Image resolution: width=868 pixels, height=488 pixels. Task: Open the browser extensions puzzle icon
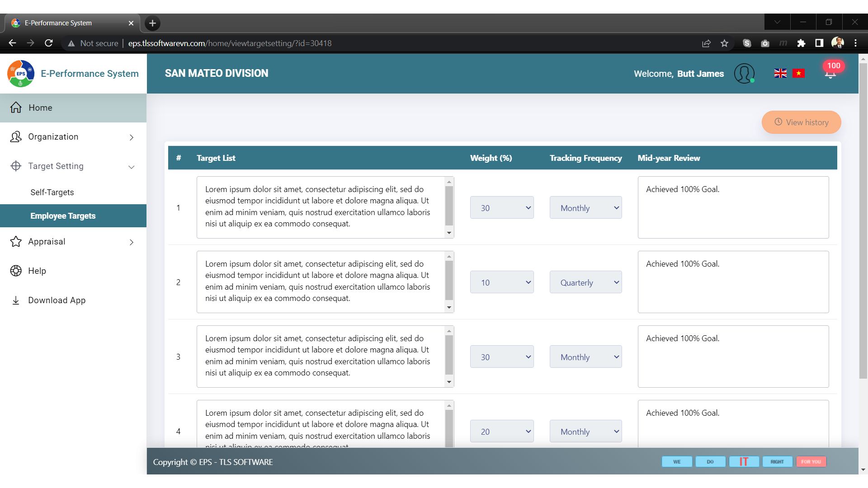tap(801, 43)
